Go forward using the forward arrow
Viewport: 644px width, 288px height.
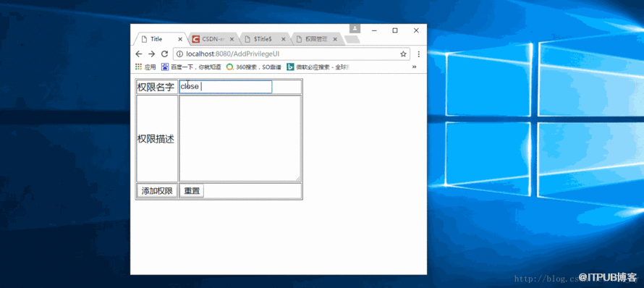click(151, 54)
